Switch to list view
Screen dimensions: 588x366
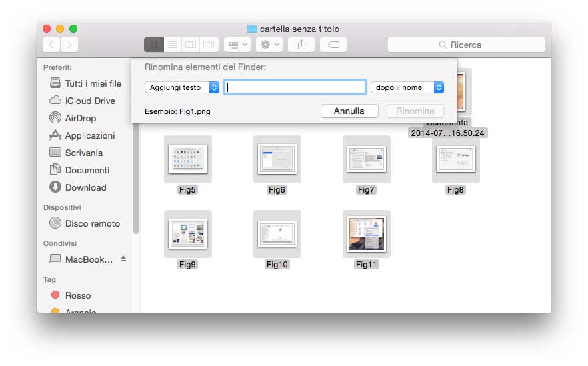[173, 45]
